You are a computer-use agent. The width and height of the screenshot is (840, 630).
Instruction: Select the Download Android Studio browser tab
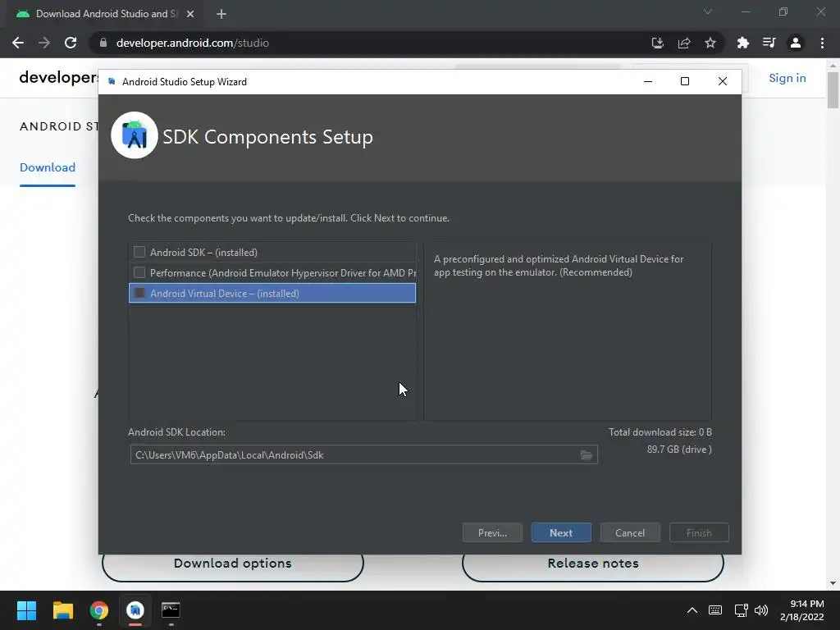pos(105,14)
